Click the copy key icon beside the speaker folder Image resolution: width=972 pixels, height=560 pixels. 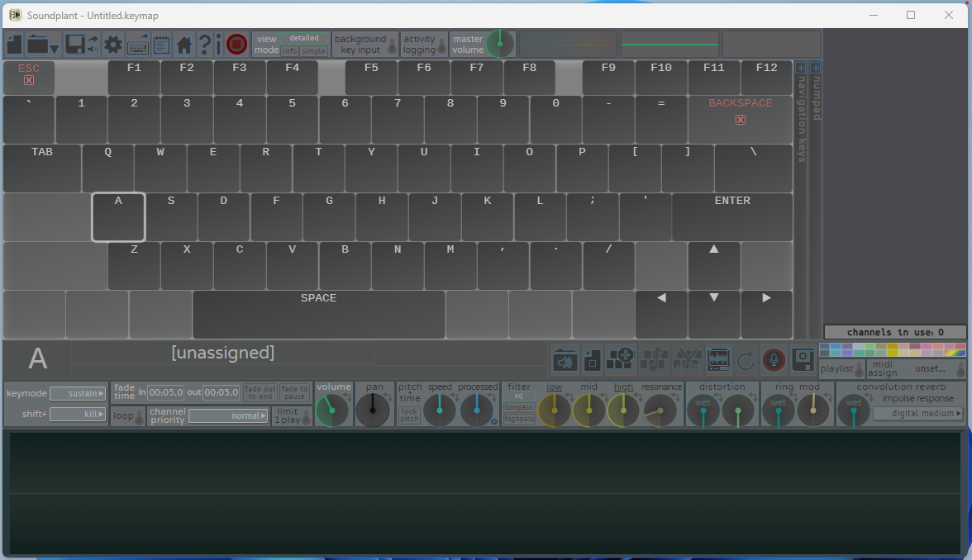coord(593,360)
